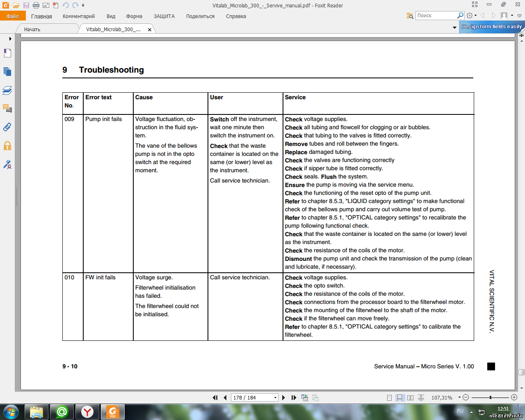Click the Design form fields easily banner

(x=491, y=27)
